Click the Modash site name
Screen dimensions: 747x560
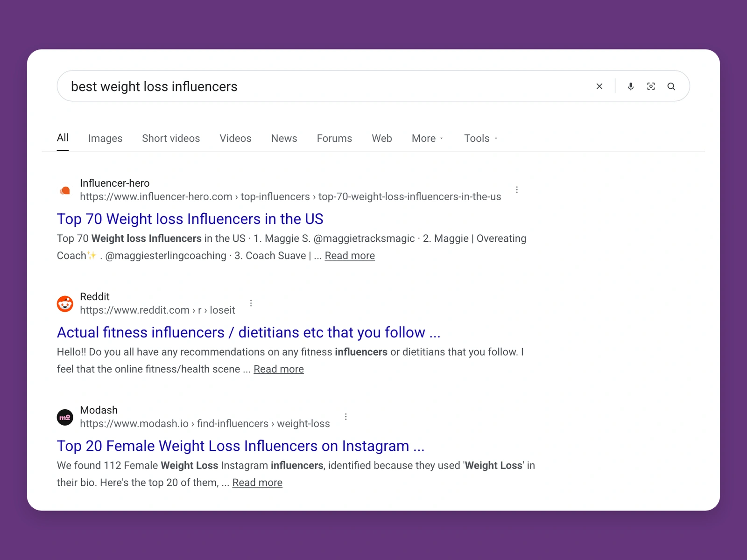point(99,410)
